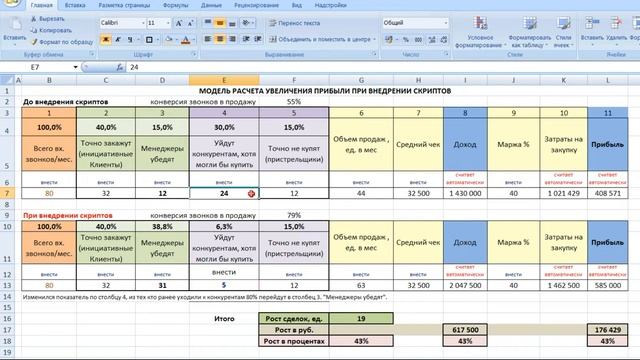Click the formula bar showing 24
The width and height of the screenshot is (640, 360).
[x=383, y=67]
